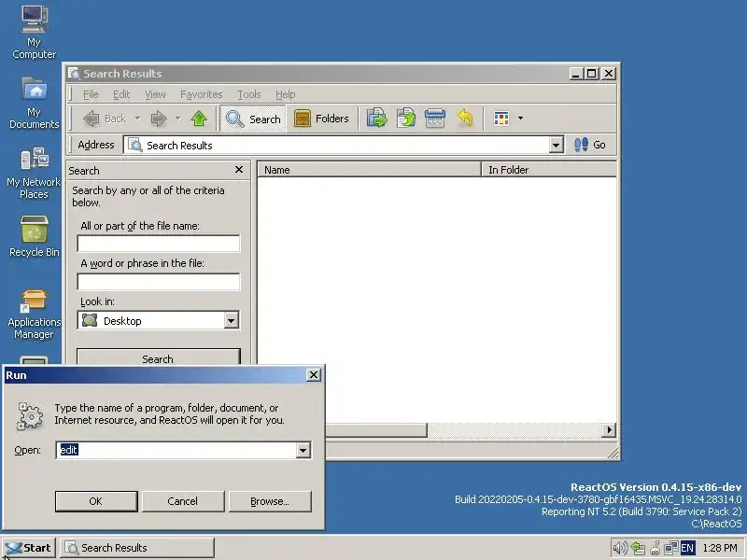Click the Copy To toolbar icon
The height and width of the screenshot is (560, 747).
pyautogui.click(x=406, y=119)
